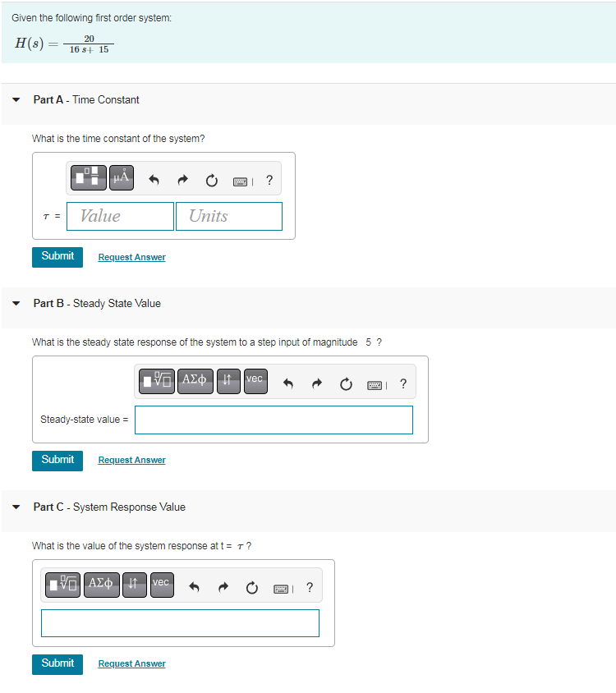
Task: Submit the Part B answer
Action: (57, 461)
